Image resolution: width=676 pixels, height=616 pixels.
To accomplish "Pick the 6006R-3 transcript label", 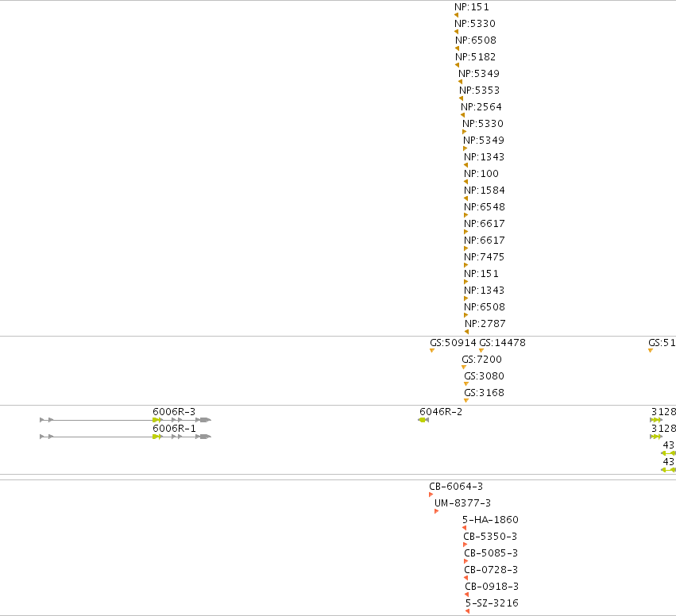I will coord(174,412).
